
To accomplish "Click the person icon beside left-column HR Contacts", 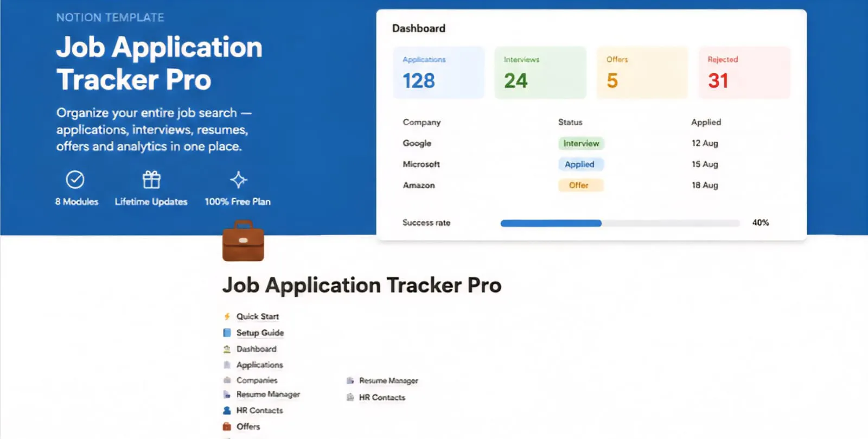I will (x=227, y=410).
